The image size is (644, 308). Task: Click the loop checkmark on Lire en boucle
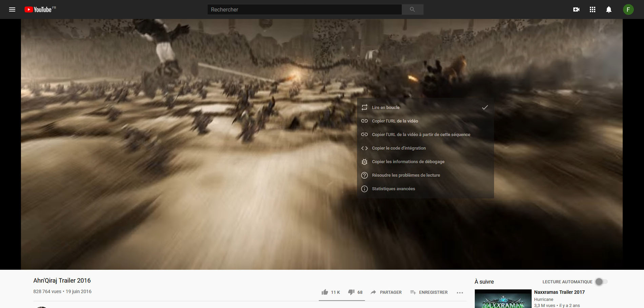point(485,107)
